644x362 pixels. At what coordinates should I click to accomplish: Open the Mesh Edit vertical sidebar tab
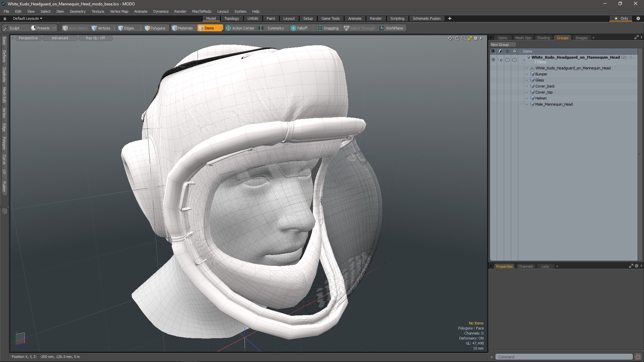coord(4,95)
